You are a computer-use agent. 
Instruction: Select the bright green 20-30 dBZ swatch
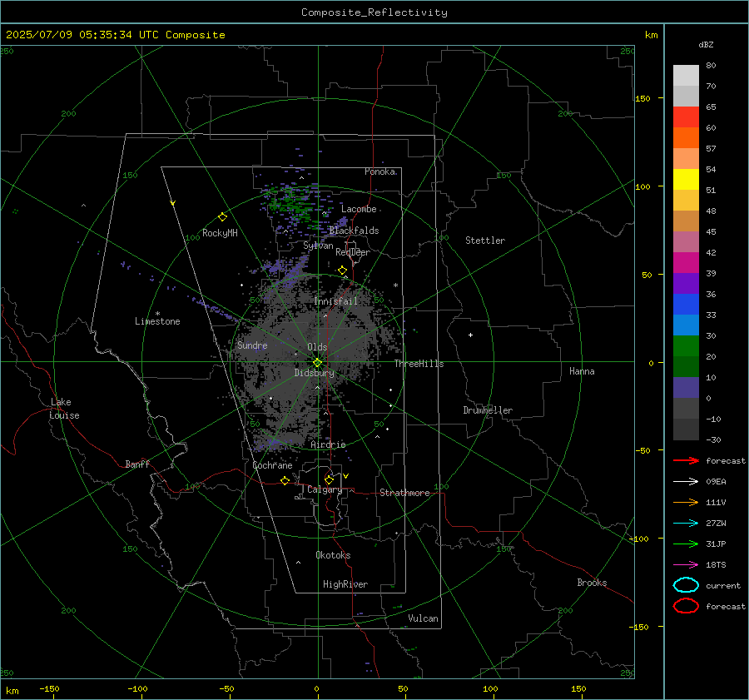click(x=686, y=346)
